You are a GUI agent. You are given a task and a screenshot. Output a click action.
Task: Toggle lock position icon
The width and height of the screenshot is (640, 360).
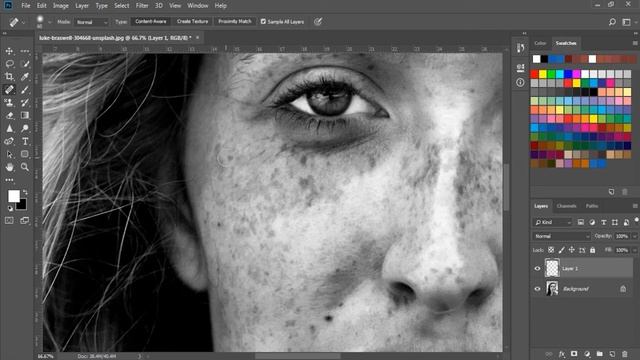click(572, 250)
